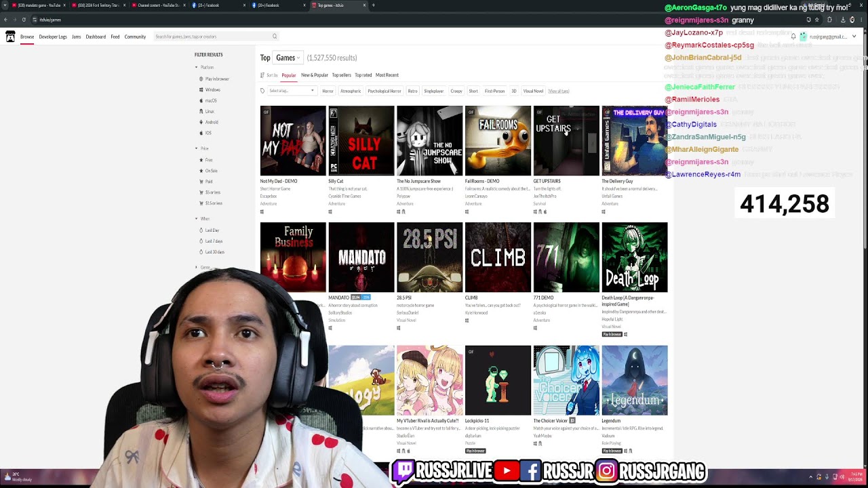Open Community in the navigation
Image resolution: width=868 pixels, height=488 pixels.
click(135, 37)
